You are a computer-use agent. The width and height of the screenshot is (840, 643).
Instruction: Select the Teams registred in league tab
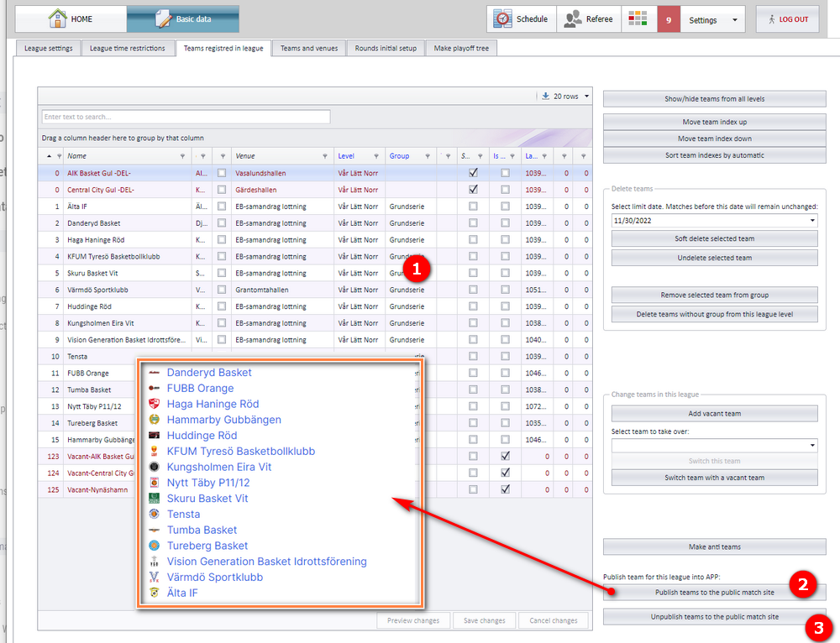[x=223, y=48]
